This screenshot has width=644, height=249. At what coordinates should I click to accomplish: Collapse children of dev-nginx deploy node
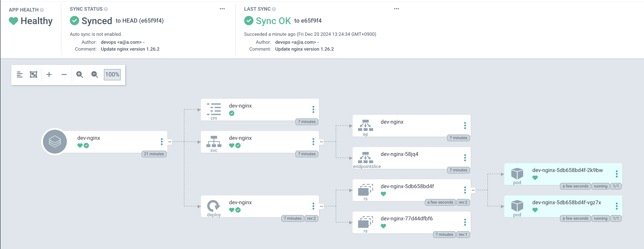coord(321,206)
